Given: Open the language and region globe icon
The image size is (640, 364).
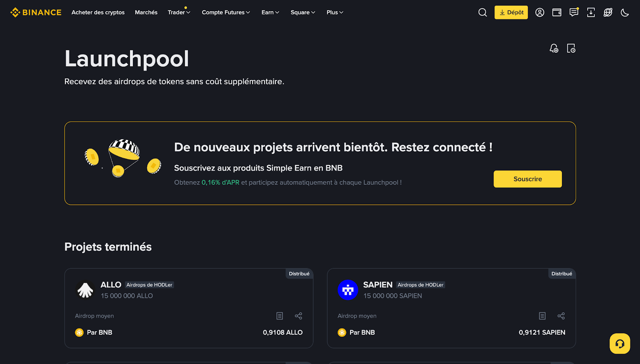Looking at the screenshot, I should click(x=608, y=12).
